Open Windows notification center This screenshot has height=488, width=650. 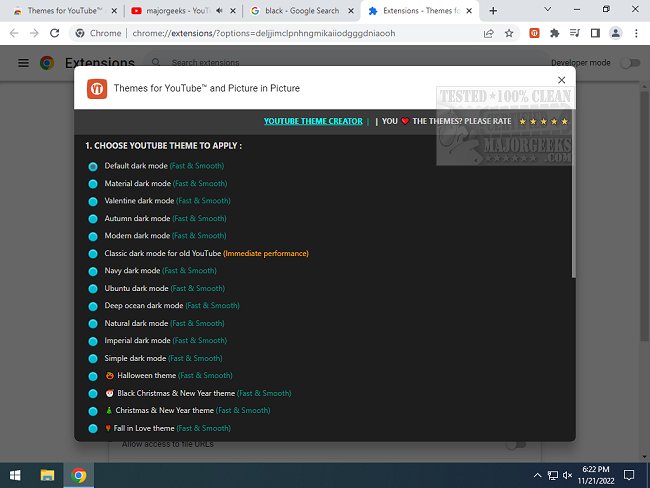(x=629, y=475)
